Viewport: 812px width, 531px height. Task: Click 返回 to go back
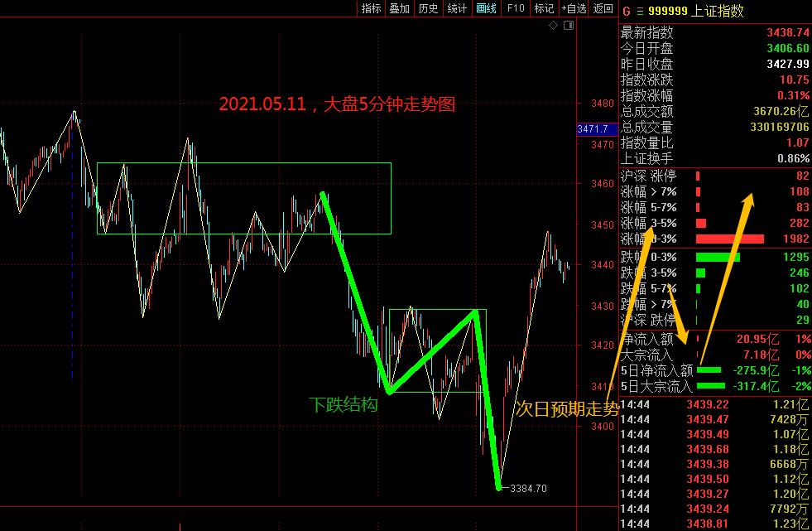(x=603, y=8)
